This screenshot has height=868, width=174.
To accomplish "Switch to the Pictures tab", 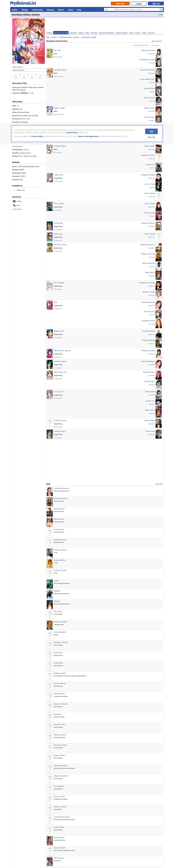I will click(x=151, y=33).
